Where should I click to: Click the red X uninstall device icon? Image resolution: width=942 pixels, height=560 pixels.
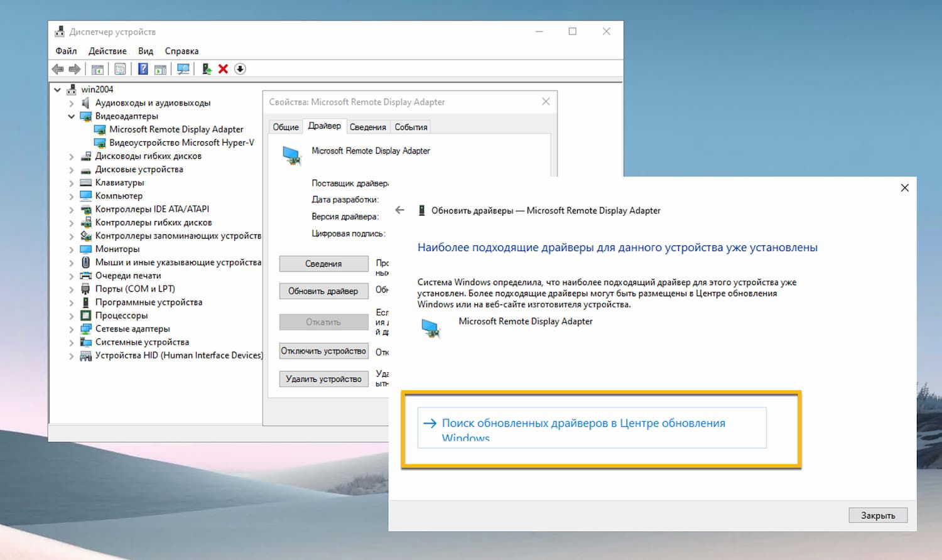click(223, 69)
